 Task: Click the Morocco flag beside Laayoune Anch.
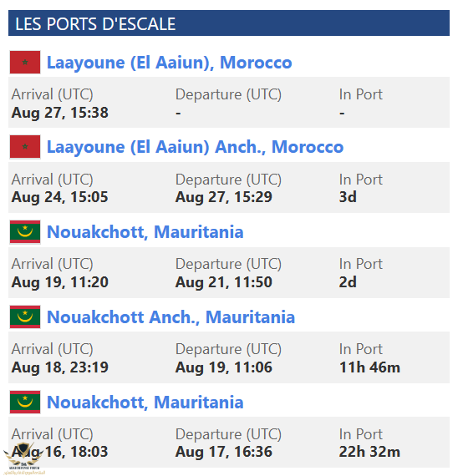pos(25,147)
